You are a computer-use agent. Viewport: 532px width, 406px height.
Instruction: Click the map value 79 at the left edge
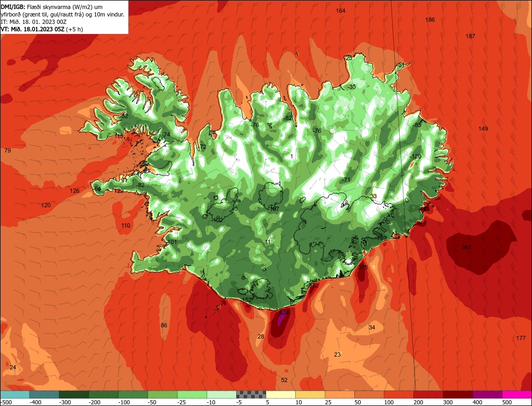[x=8, y=150]
